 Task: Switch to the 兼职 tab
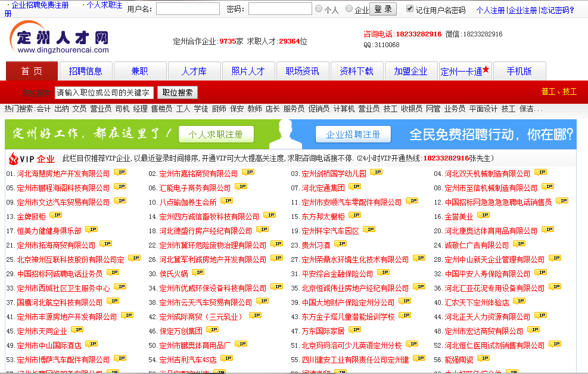[140, 71]
